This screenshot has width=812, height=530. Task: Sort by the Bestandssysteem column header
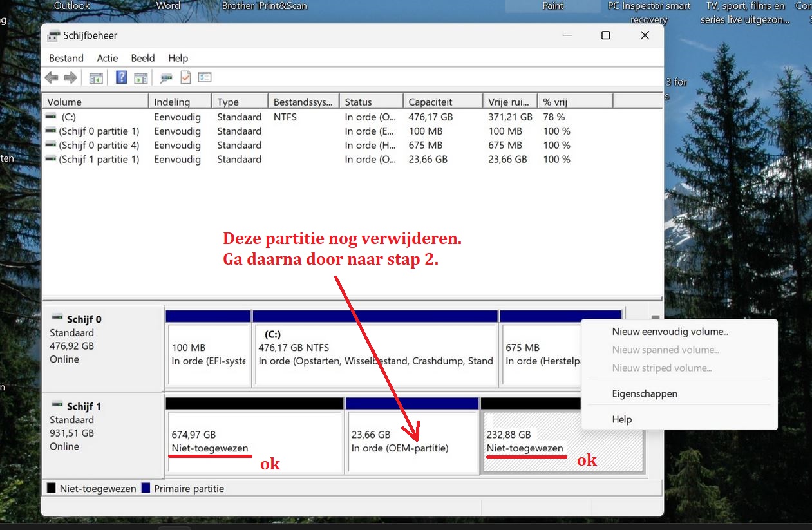[303, 102]
